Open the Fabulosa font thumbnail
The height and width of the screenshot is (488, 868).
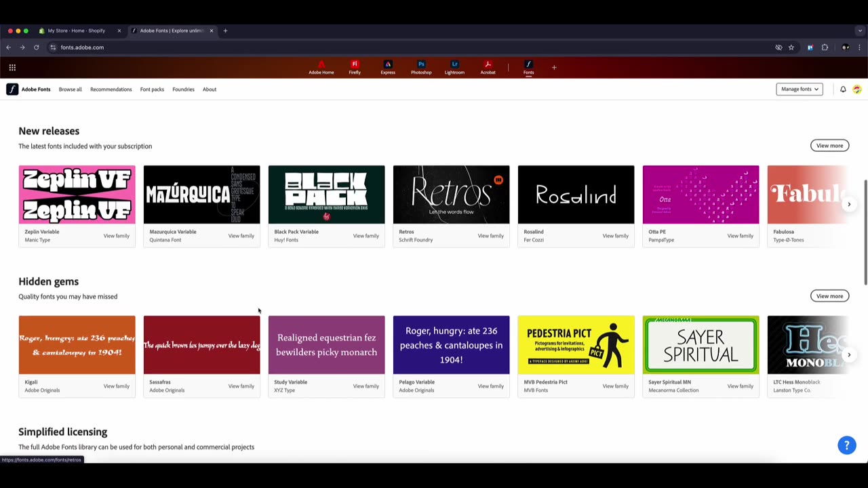tap(808, 195)
